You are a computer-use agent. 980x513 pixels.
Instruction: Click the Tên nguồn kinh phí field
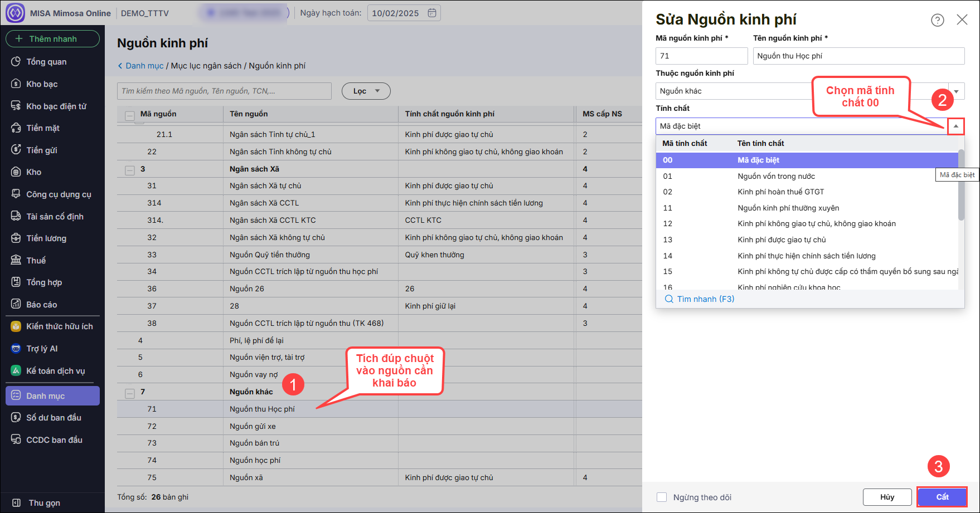pyautogui.click(x=858, y=56)
